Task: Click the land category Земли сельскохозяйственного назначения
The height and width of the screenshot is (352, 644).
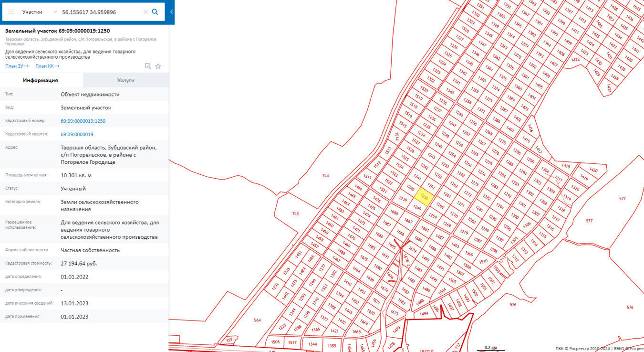Action: click(x=100, y=205)
